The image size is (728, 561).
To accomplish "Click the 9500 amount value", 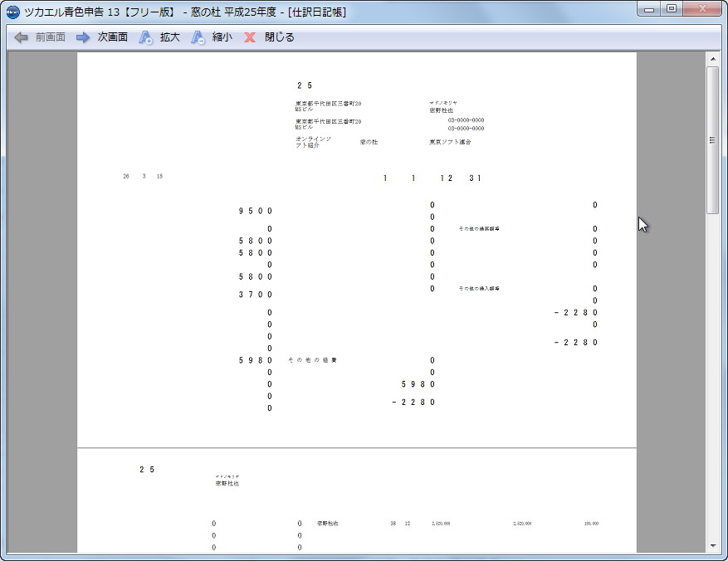I will coord(256,211).
